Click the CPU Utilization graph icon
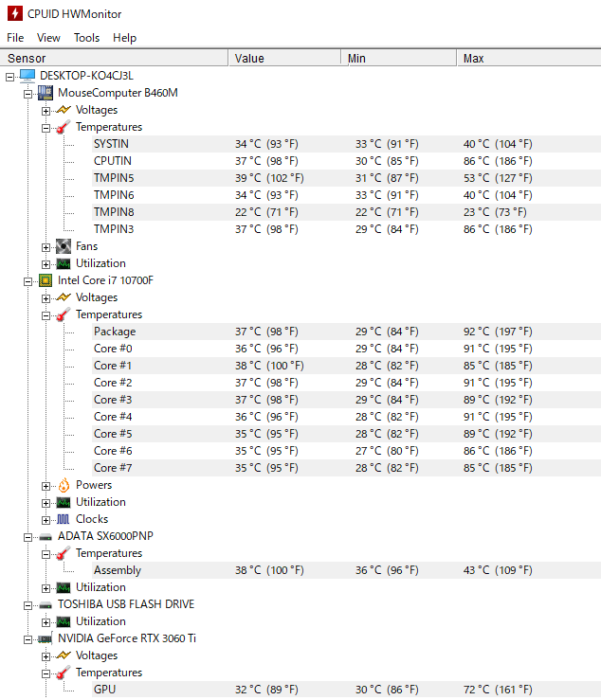This screenshot has width=601, height=700. pyautogui.click(x=64, y=502)
